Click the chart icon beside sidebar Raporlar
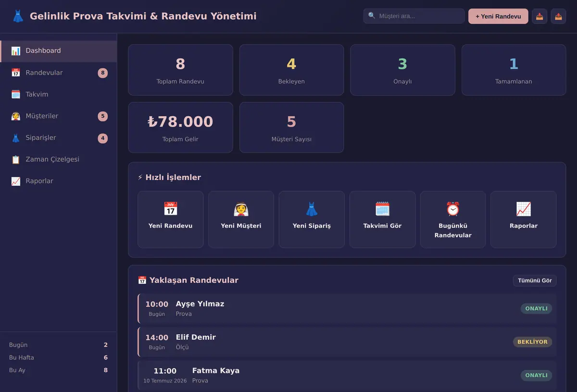The image size is (577, 392). (16, 181)
